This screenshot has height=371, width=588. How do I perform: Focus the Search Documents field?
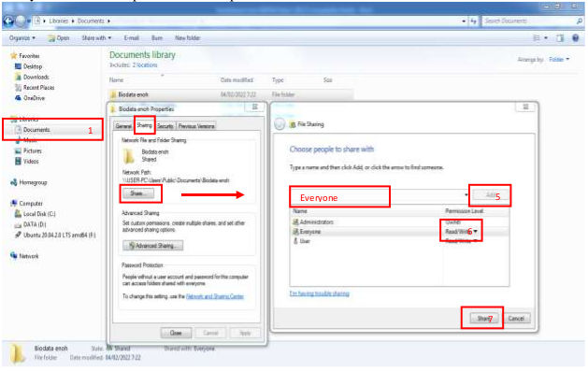tap(529, 21)
